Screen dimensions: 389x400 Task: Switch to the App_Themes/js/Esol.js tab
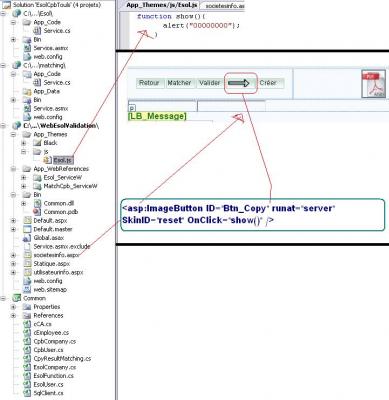(161, 5)
